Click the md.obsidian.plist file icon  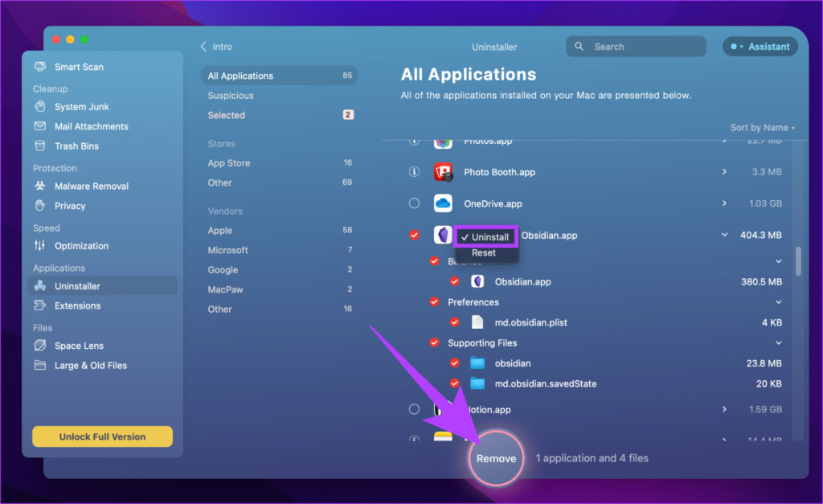pyautogui.click(x=477, y=322)
